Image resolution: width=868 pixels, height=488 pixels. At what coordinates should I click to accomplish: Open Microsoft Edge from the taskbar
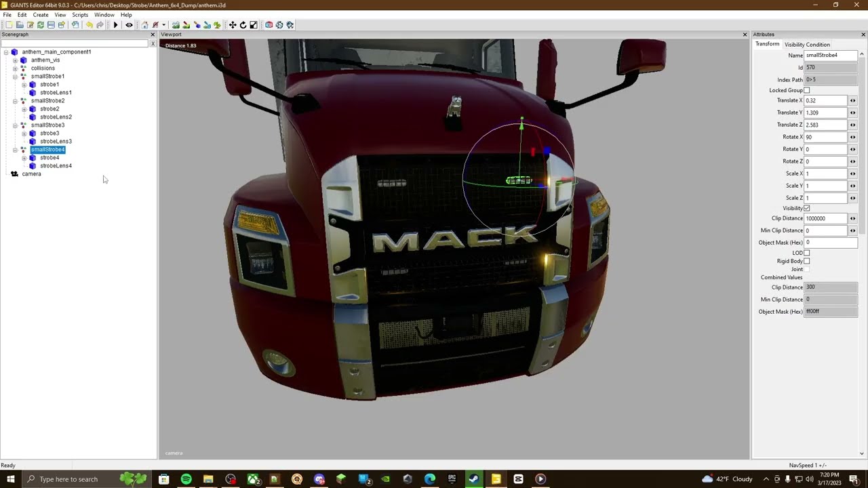pyautogui.click(x=430, y=479)
